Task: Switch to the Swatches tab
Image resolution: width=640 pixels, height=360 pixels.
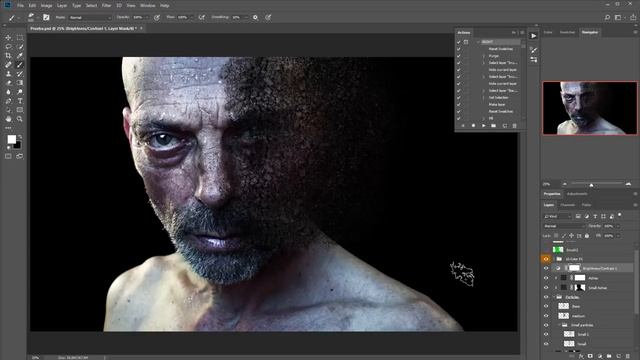Action: click(x=567, y=32)
